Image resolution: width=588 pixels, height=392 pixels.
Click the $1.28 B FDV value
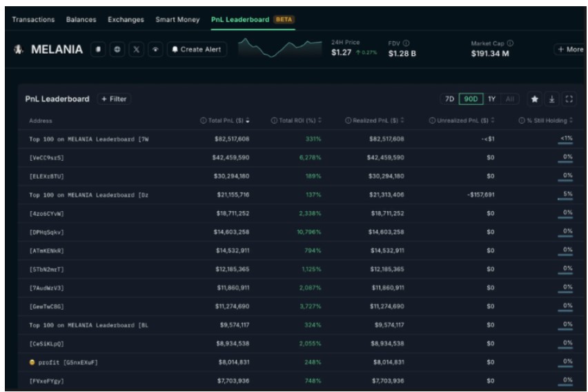402,54
